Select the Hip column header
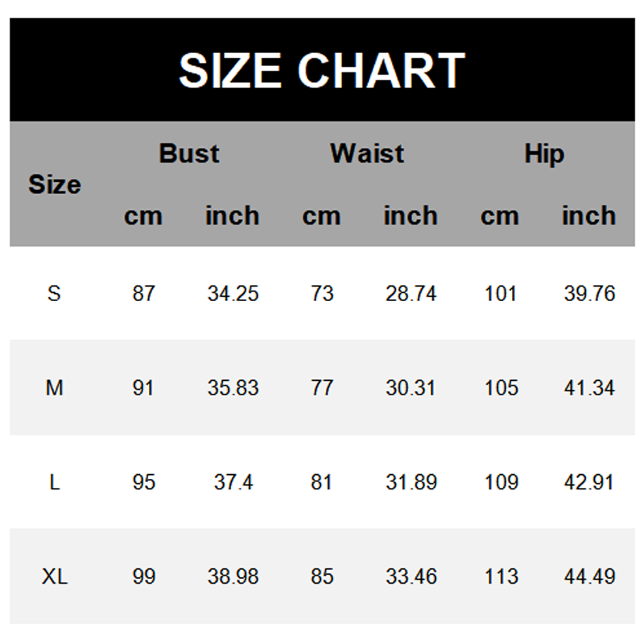 tap(544, 153)
